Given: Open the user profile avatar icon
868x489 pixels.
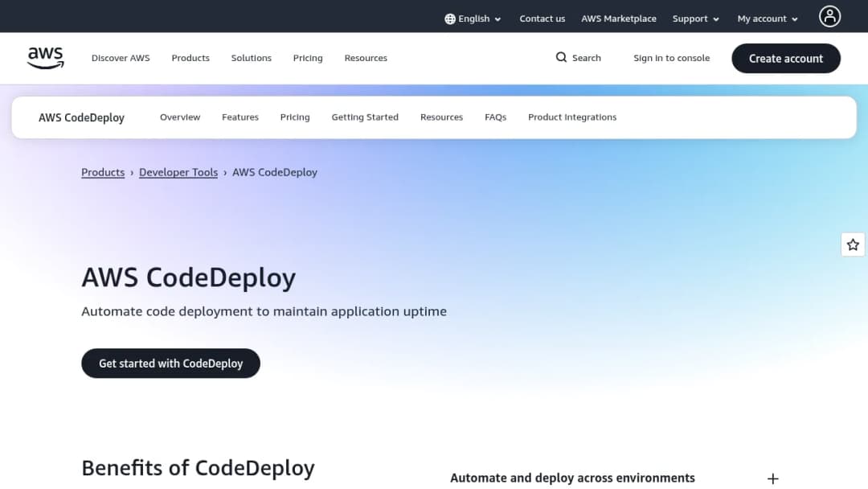Looking at the screenshot, I should pyautogui.click(x=829, y=17).
